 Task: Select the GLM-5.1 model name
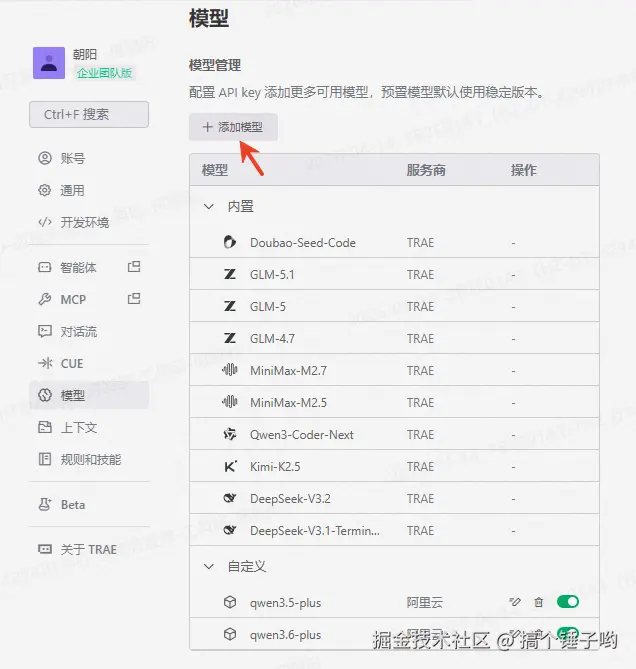point(272,275)
